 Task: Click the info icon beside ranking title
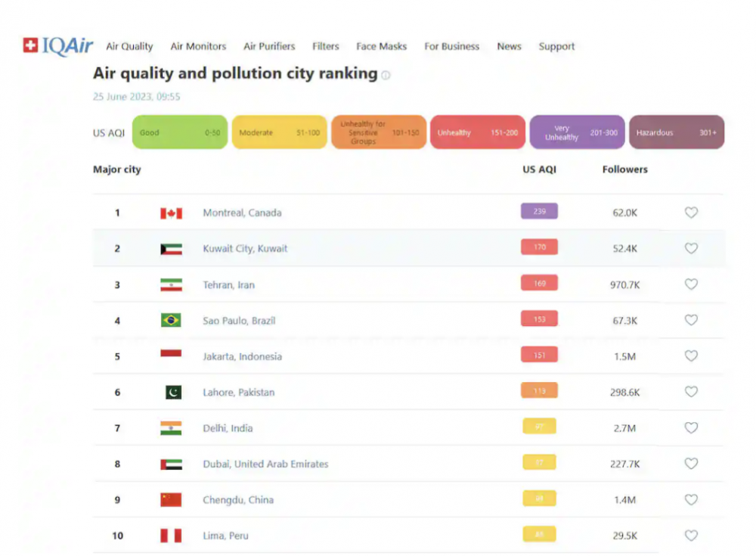[386, 76]
